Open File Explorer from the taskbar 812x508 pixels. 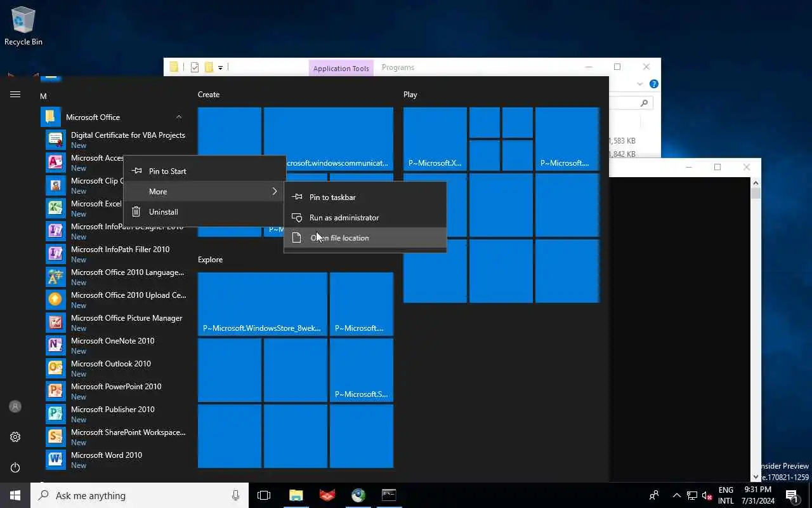click(296, 495)
